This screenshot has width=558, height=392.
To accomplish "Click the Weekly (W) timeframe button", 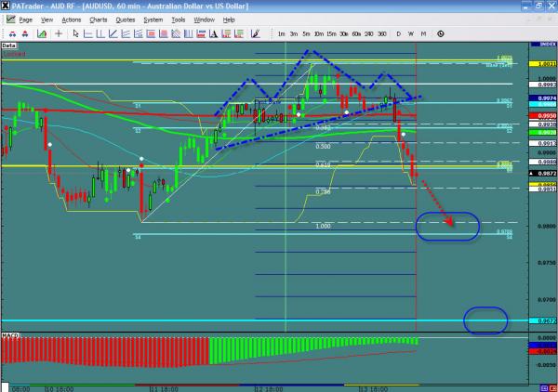I will pyautogui.click(x=411, y=33).
